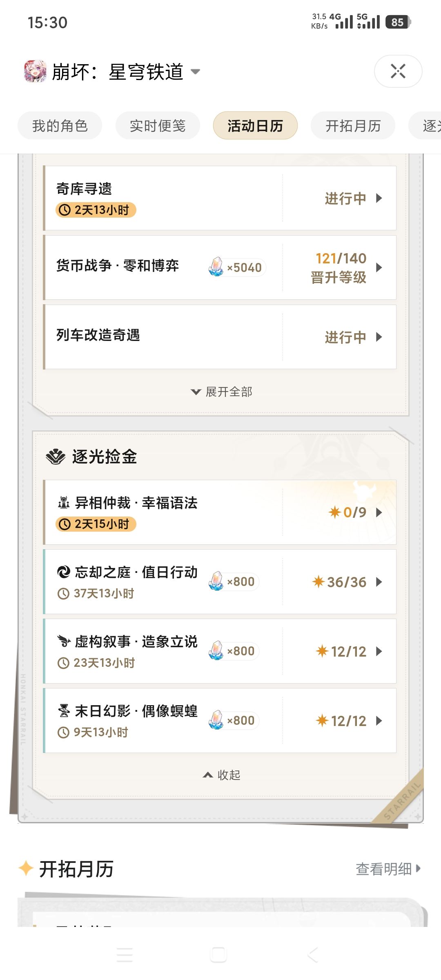Viewport: 441px width, 980px height.
Task: Collapse the list with 收起
Action: tap(222, 775)
